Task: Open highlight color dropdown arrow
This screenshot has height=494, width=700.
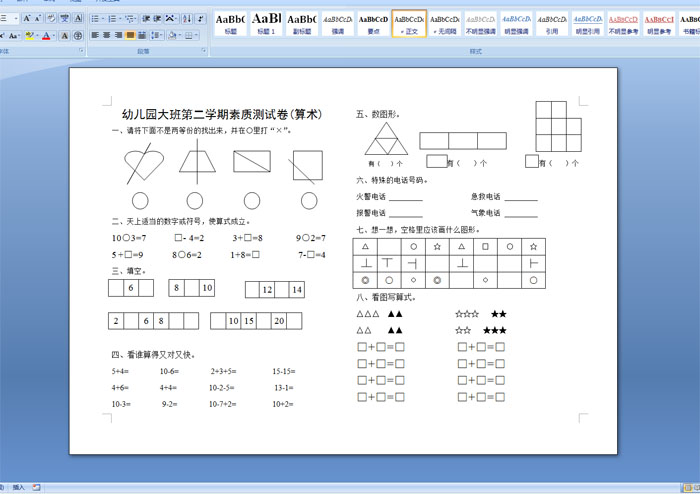Action: click(37, 35)
